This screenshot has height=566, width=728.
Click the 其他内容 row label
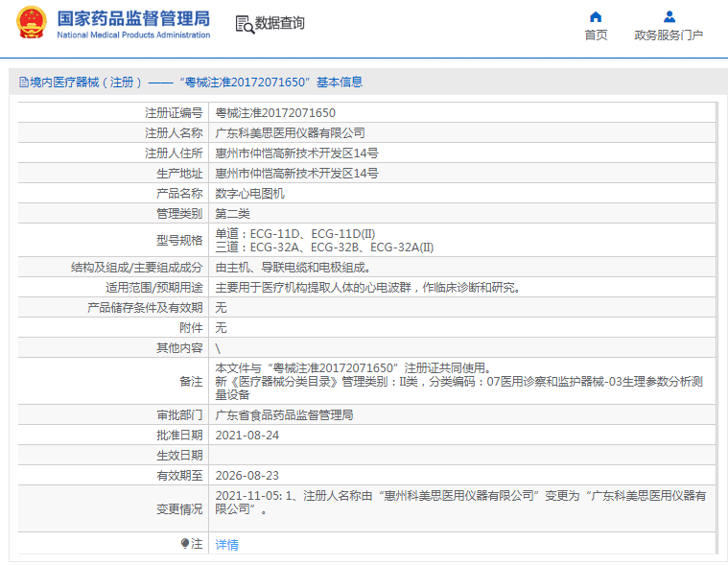pyautogui.click(x=179, y=348)
